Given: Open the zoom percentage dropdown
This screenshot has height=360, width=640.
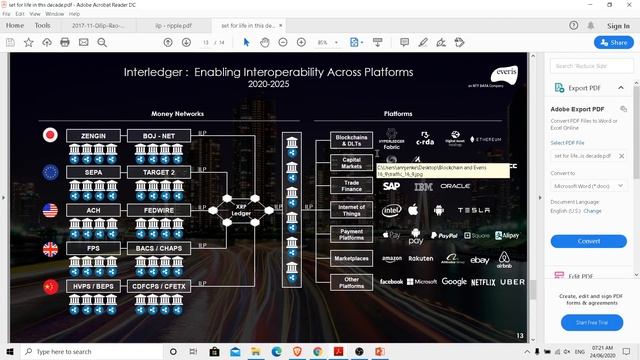Looking at the screenshot, I should [x=336, y=42].
